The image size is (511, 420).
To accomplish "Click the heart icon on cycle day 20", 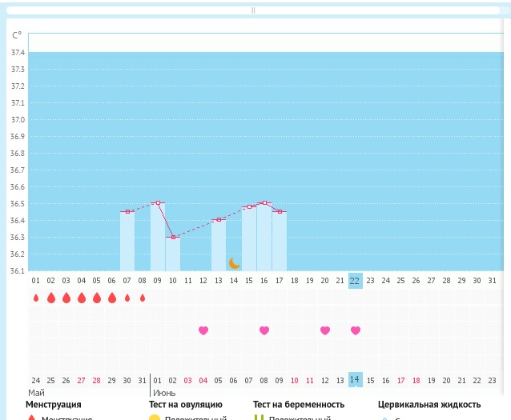I will (x=325, y=330).
